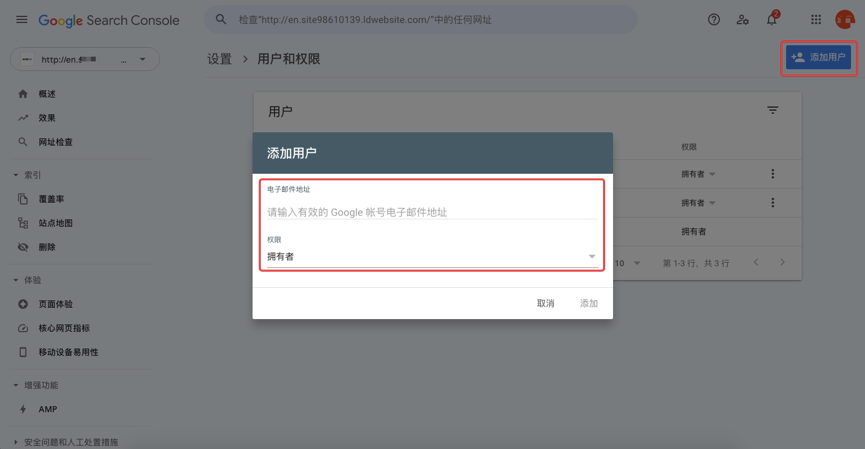Screen dimensions: 865x449
Task: Open the Google apps grid
Action: coord(816,20)
